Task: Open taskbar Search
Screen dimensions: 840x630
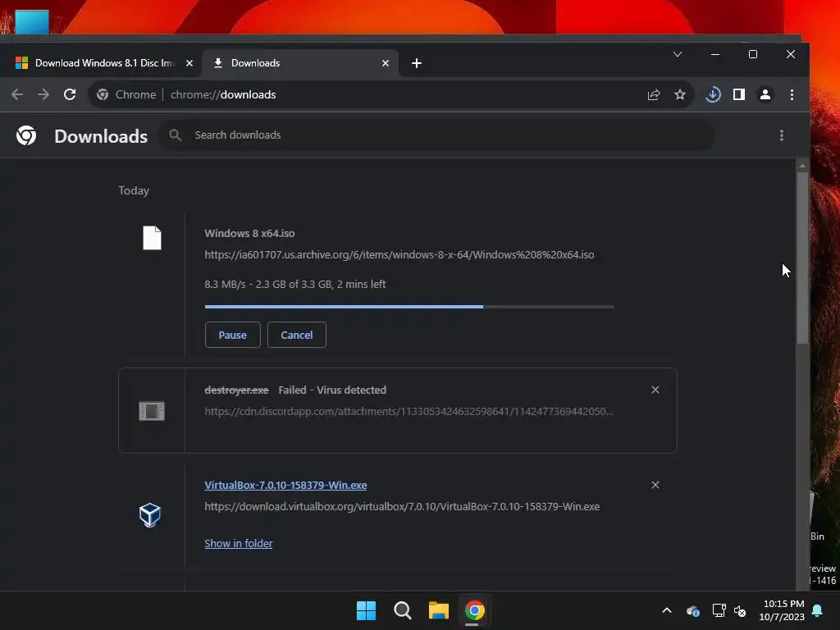Action: click(x=402, y=610)
